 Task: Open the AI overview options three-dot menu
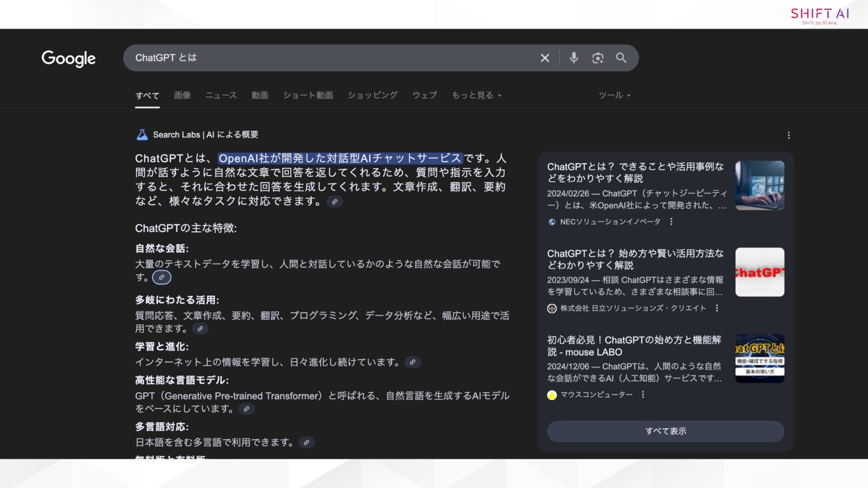tap(788, 135)
